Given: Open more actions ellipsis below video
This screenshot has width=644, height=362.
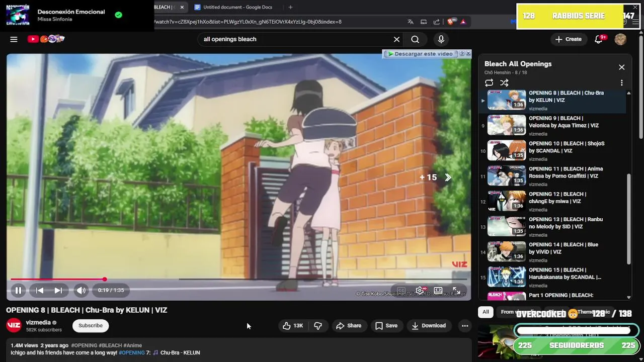Looking at the screenshot, I should pos(465,326).
